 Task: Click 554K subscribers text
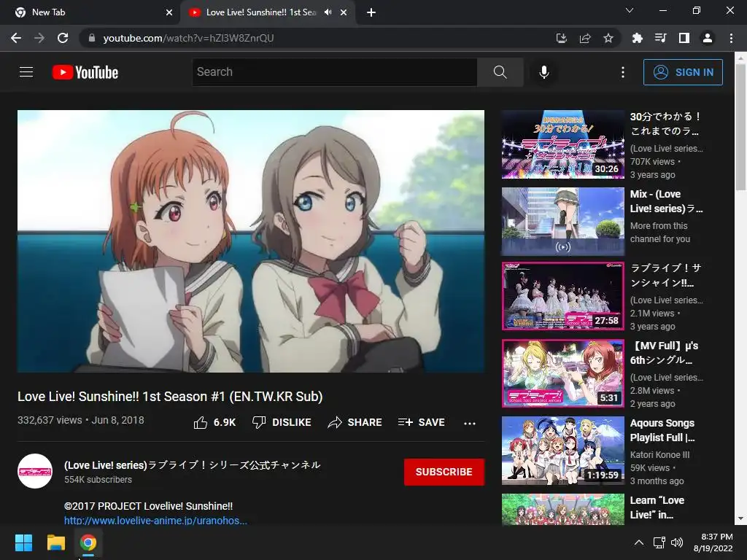[98, 480]
